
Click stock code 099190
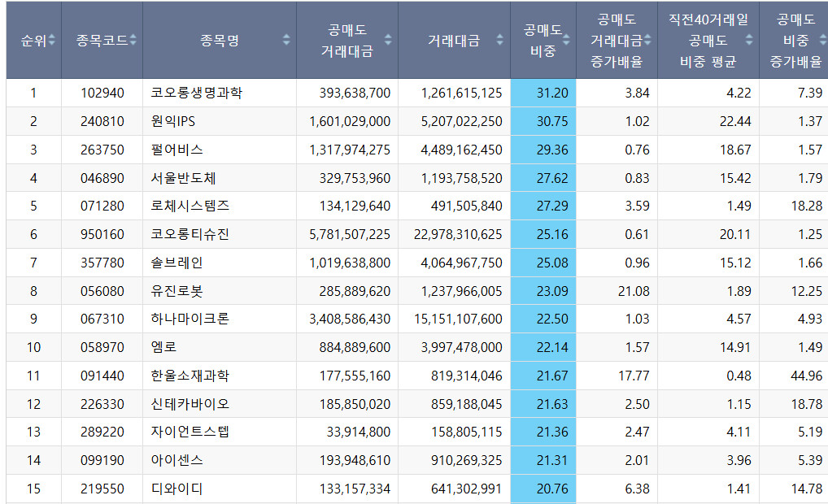[x=102, y=460]
